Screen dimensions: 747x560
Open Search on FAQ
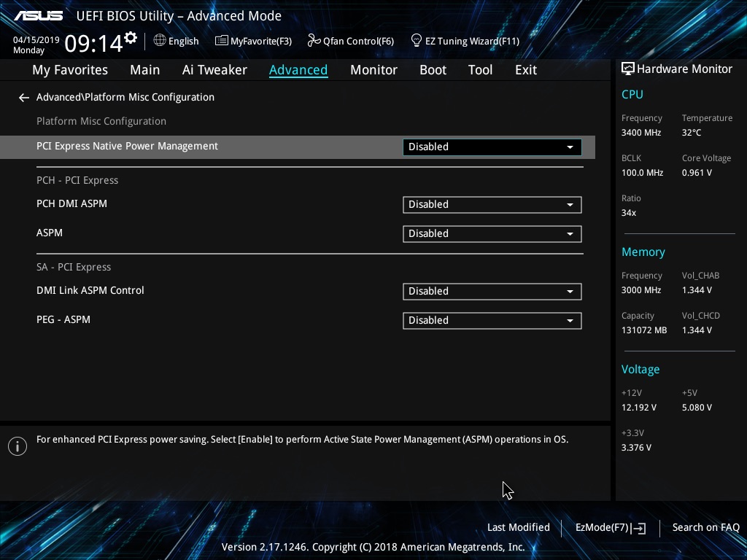(x=705, y=528)
